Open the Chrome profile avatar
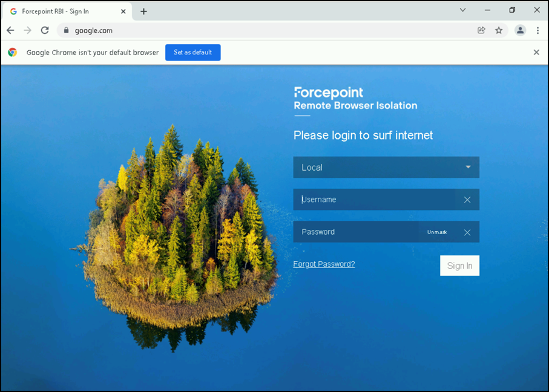The image size is (549, 392). coord(520,30)
